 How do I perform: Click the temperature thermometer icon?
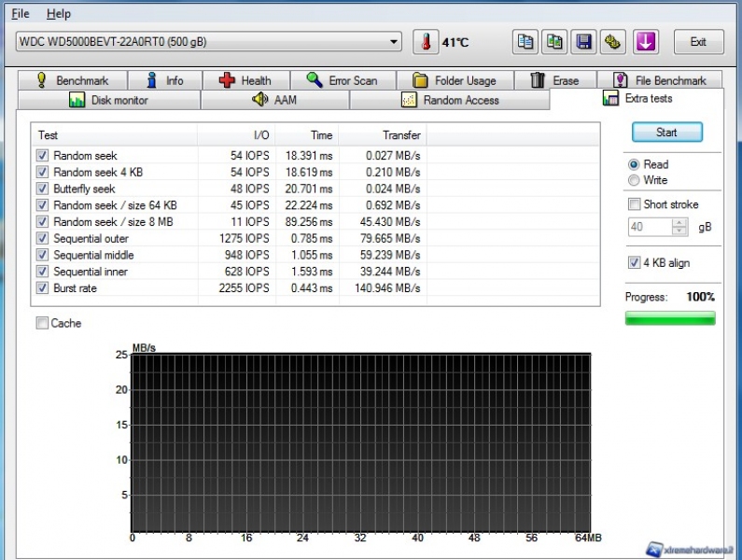(x=426, y=42)
